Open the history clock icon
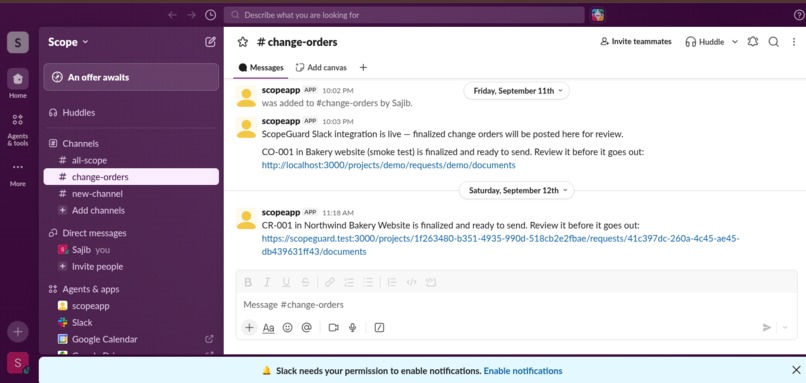Viewport: 806px width, 383px height. [x=210, y=15]
